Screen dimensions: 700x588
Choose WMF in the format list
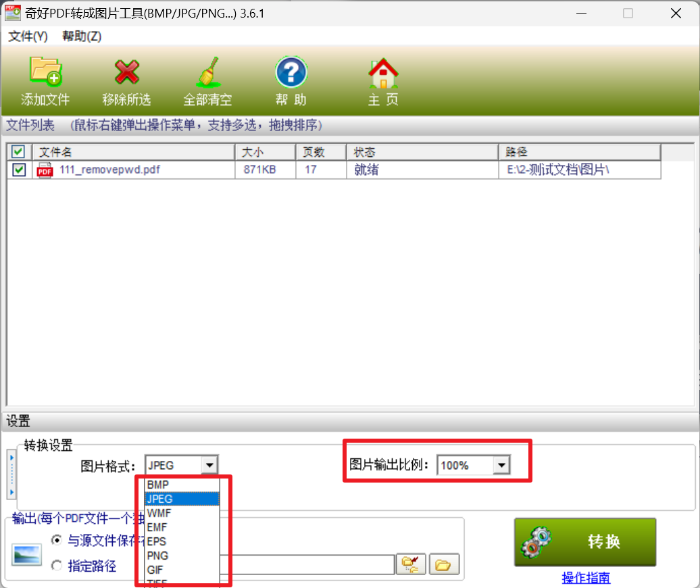pos(182,513)
